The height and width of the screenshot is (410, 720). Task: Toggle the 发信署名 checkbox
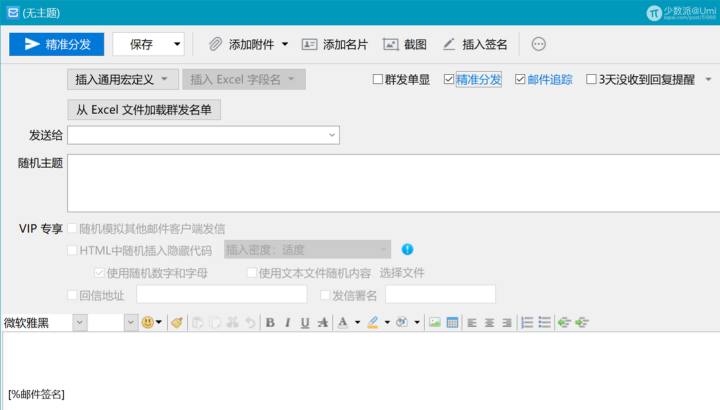325,295
